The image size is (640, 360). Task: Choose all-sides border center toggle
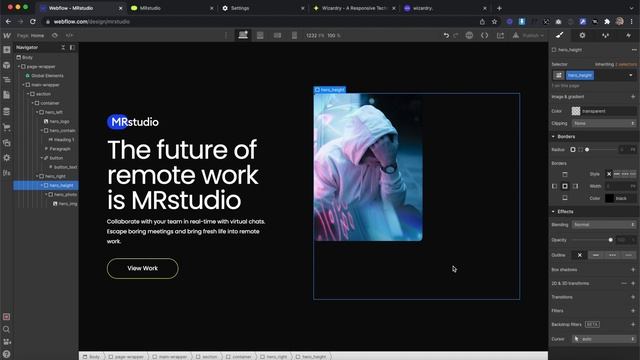(565, 186)
